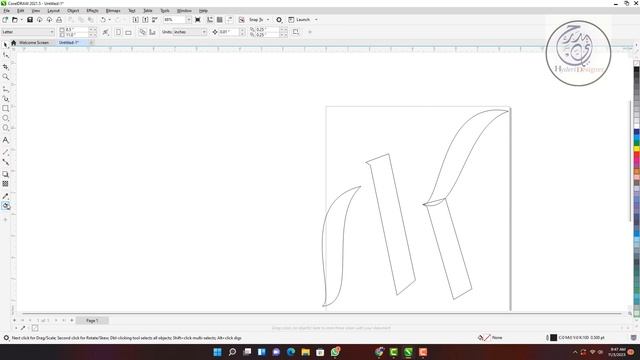Click the Import icon
The height and width of the screenshot is (360, 640).
pos(136,20)
